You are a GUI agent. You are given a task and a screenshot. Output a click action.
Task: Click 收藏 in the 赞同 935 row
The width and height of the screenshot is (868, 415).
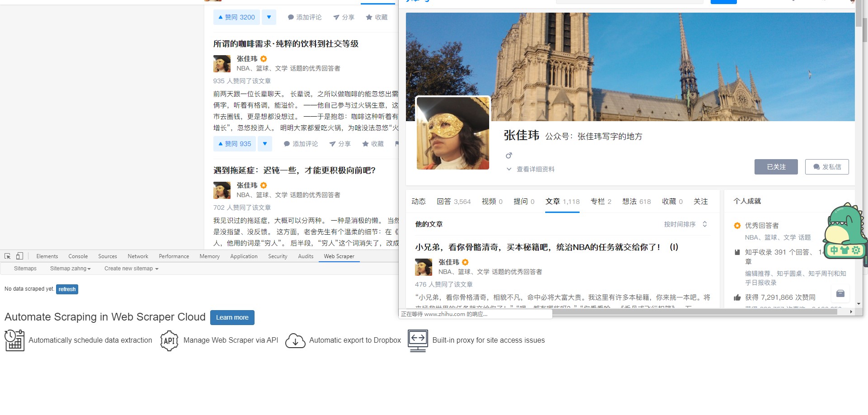(x=373, y=144)
